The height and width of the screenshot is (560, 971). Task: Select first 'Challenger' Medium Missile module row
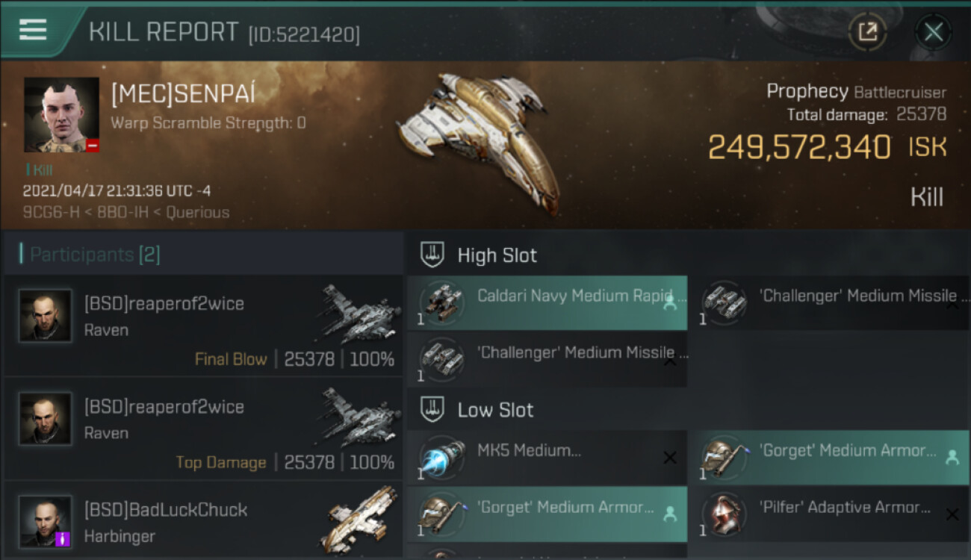pos(827,302)
